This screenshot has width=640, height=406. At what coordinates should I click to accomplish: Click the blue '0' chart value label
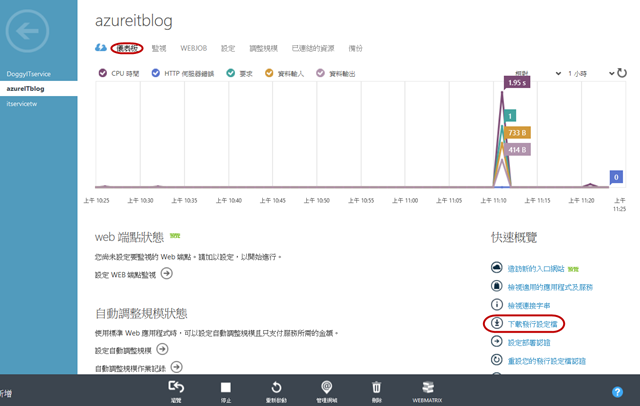(x=616, y=177)
